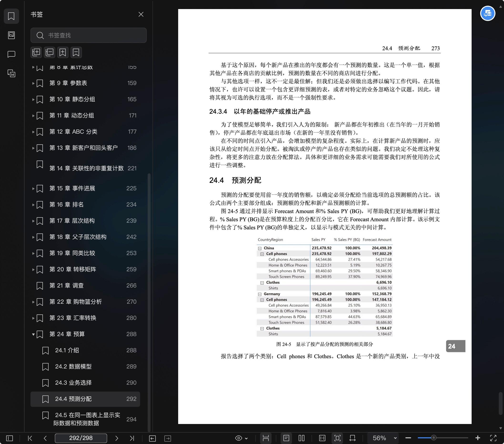The height and width of the screenshot is (444, 504).
Task: Toggle continuous scroll mode icon
Action: 266,438
